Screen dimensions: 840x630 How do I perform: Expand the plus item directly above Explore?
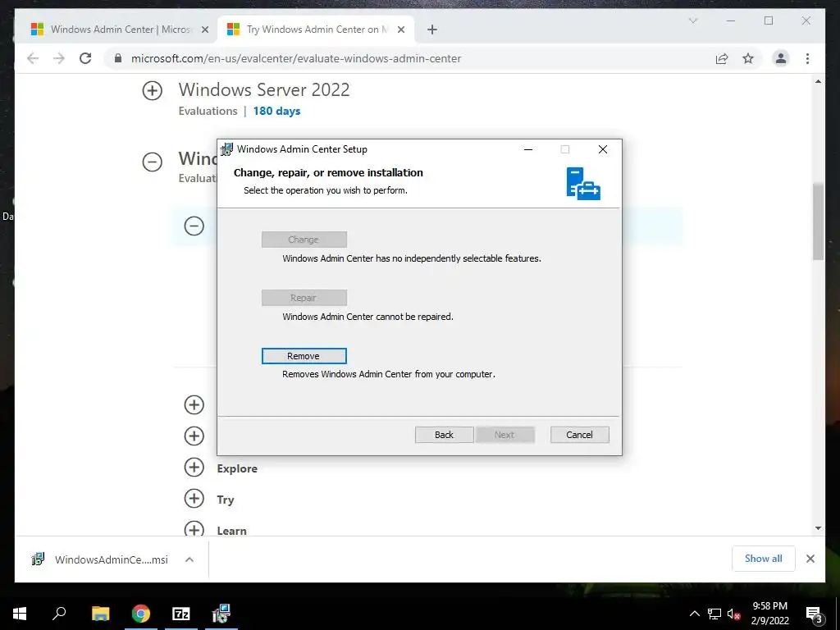click(x=194, y=436)
